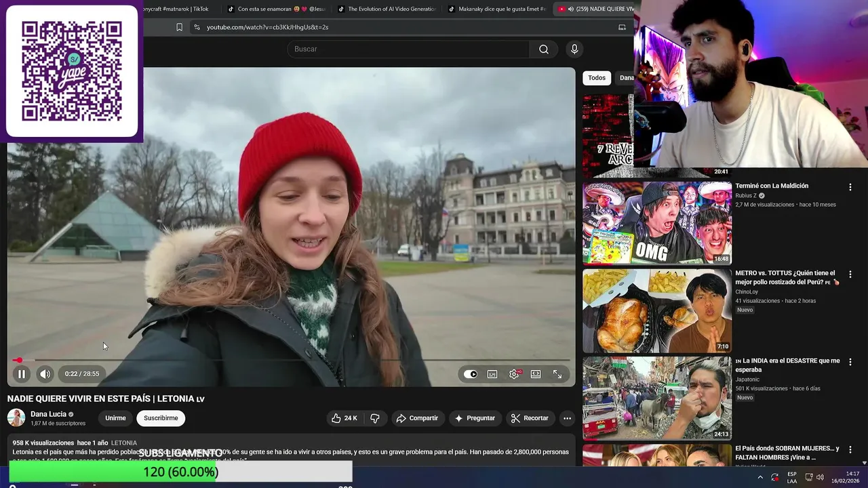Screen dimensions: 868x488
Task: Switch to 'The Evolution of AI Video' tab
Action: pos(386,9)
